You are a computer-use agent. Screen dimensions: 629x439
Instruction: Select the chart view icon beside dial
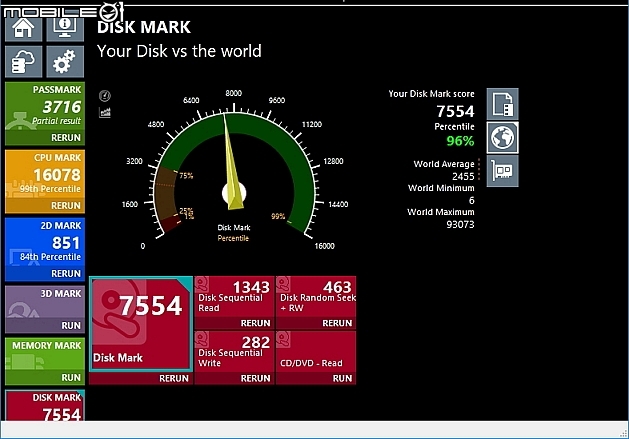tap(105, 112)
